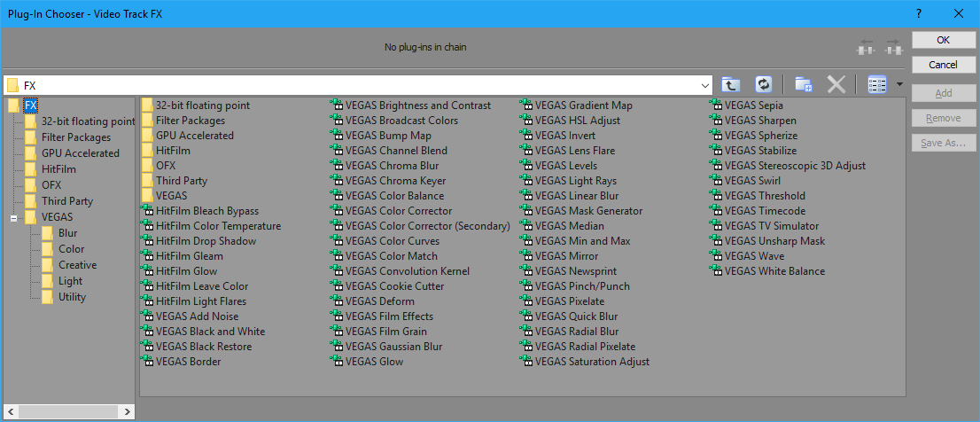Select VEGAS Saturation Adjust plug-in
Viewport: 980px width, 422px height.
point(585,362)
